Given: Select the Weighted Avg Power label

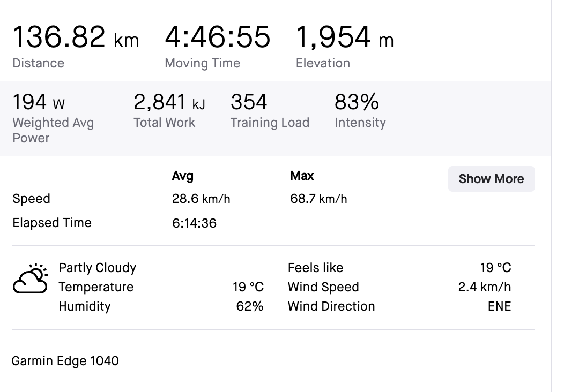Looking at the screenshot, I should [x=53, y=130].
